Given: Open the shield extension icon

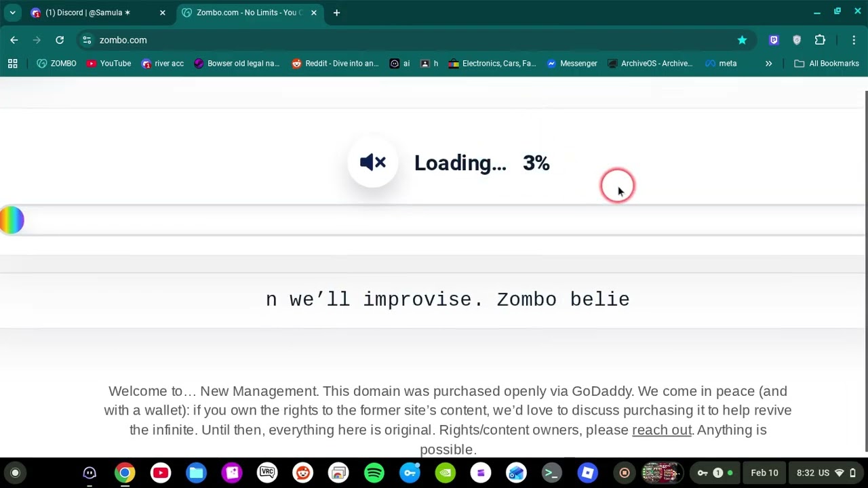Looking at the screenshot, I should (x=797, y=40).
